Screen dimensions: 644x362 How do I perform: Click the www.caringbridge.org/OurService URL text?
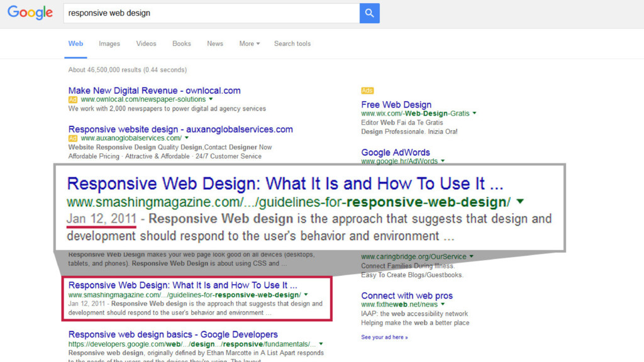point(414,256)
